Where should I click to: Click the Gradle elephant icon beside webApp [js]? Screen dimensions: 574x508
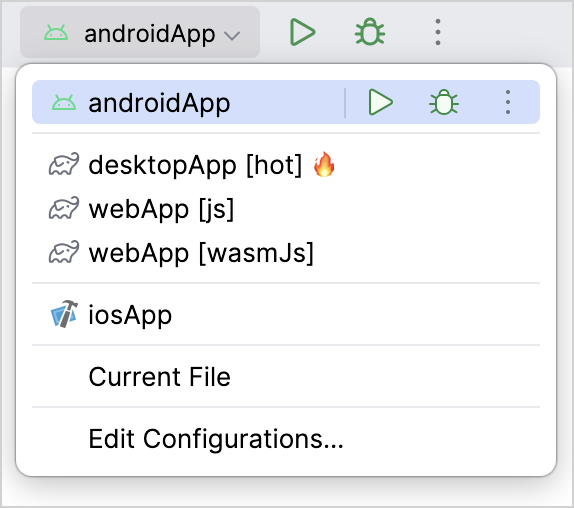(64, 208)
